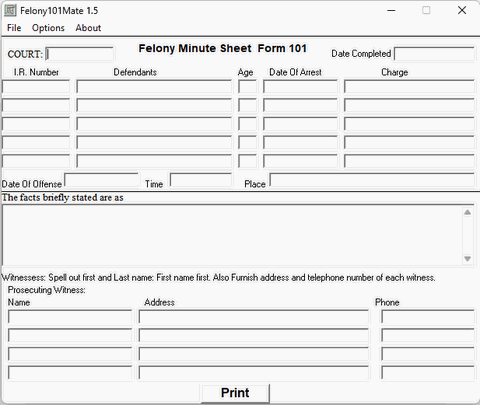Click the Date Of Offense field
The image size is (480, 405).
(102, 180)
